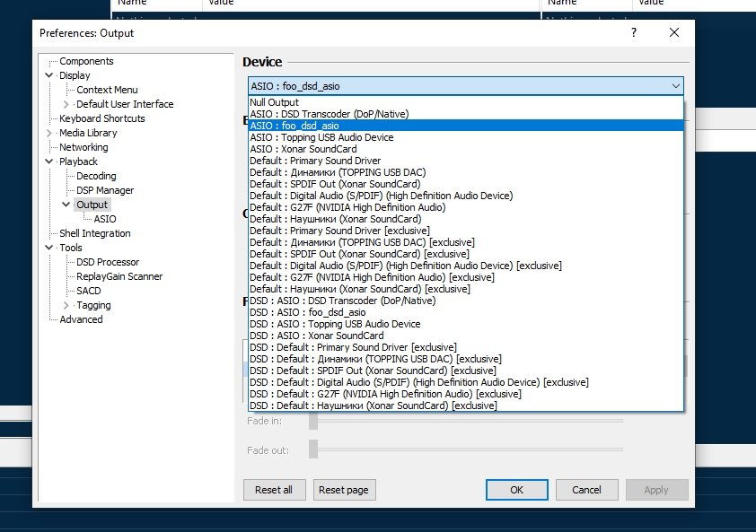This screenshot has height=532, width=756.
Task: Collapse the Playback tree node
Action: (48, 161)
